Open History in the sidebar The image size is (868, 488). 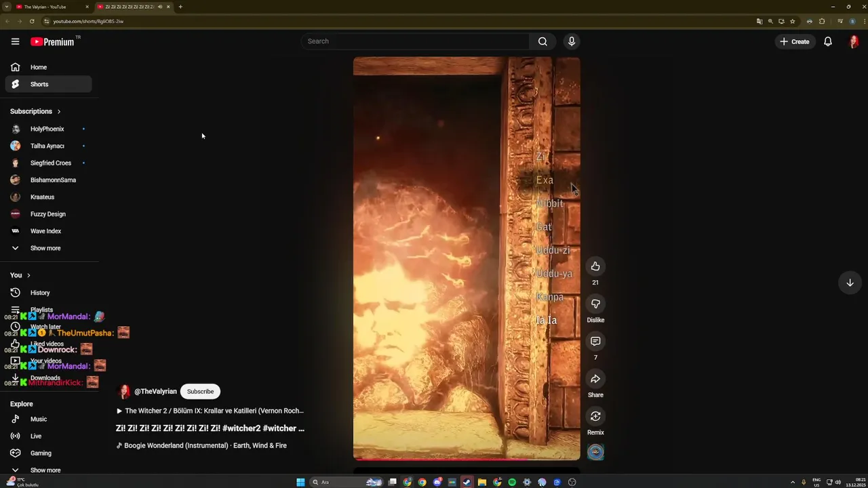[48, 293]
